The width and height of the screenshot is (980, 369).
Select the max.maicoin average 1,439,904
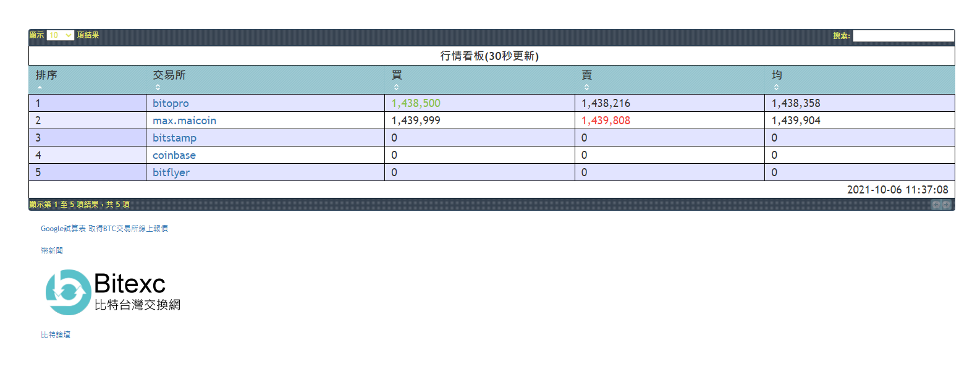tap(796, 121)
